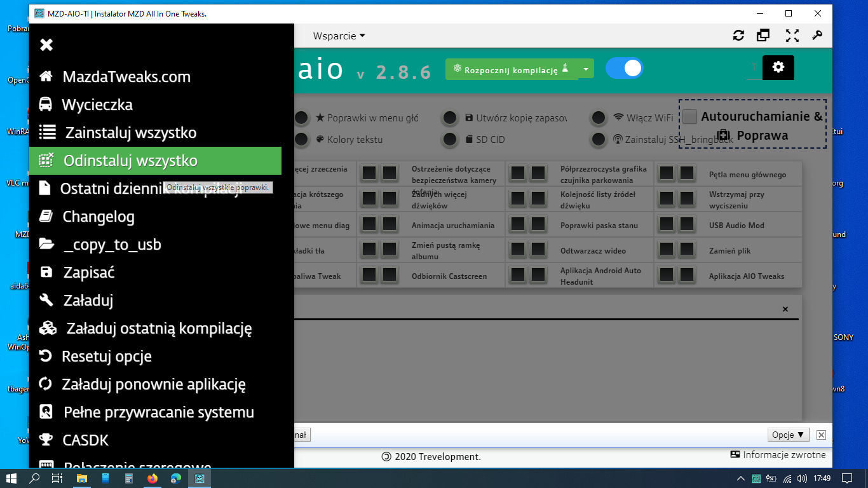Click the Rozpocznij kompilację button

[511, 69]
